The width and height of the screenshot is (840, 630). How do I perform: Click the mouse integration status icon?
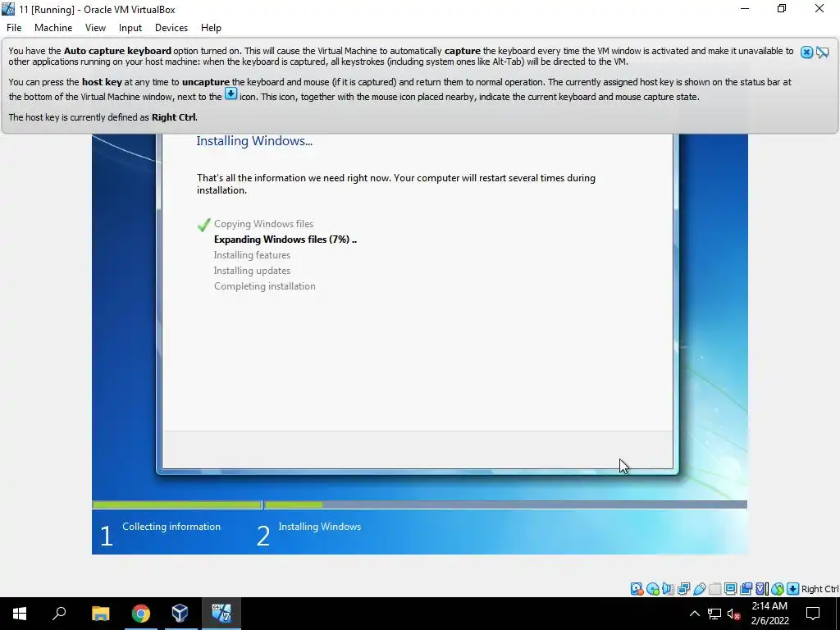(x=778, y=589)
